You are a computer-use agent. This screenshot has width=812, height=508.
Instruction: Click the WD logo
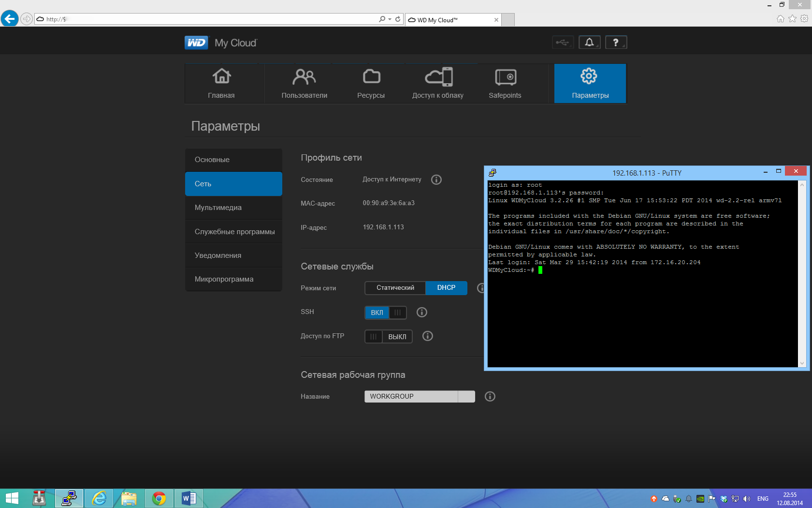pyautogui.click(x=196, y=43)
